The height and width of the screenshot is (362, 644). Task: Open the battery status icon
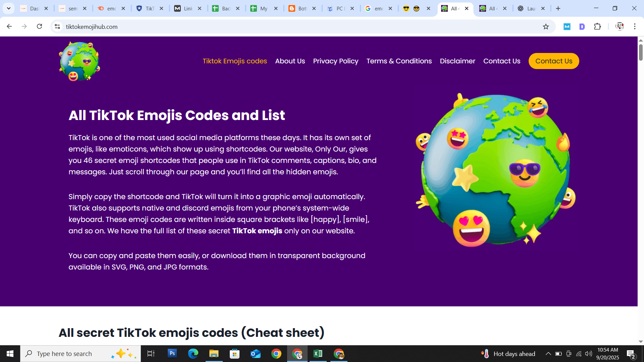tap(558, 354)
